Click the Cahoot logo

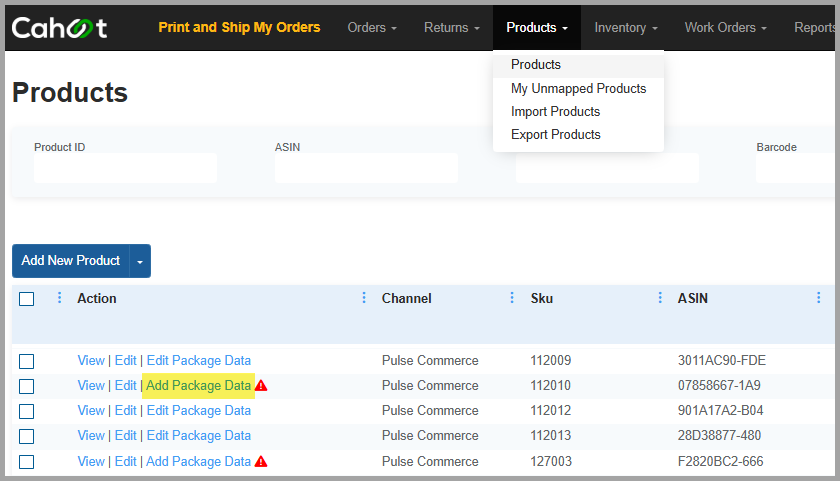[59, 28]
